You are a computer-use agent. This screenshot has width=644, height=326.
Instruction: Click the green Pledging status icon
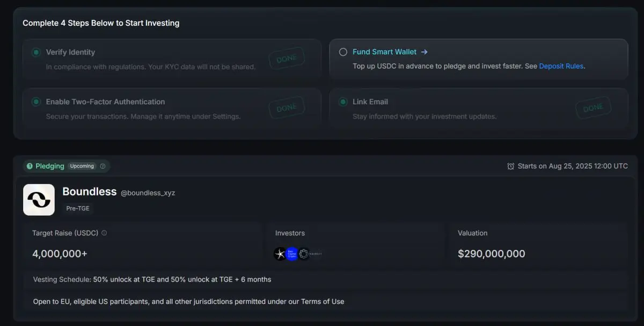click(30, 166)
